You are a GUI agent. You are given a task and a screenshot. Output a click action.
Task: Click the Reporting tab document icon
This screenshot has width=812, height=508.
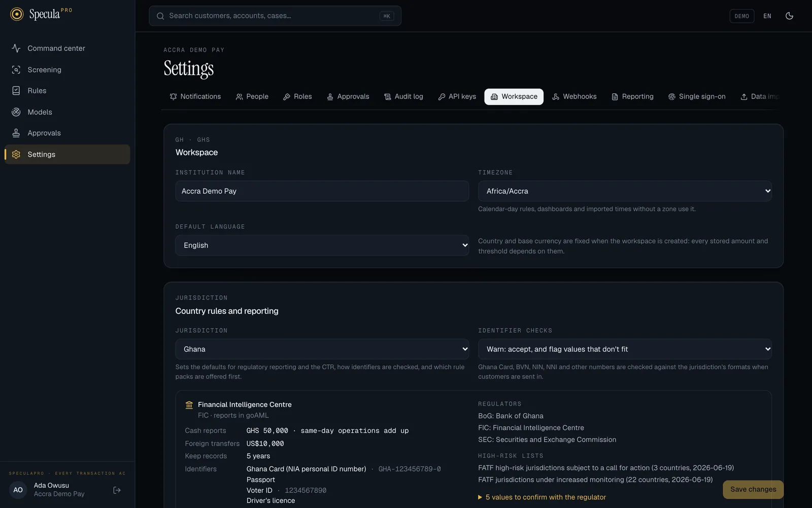point(615,97)
